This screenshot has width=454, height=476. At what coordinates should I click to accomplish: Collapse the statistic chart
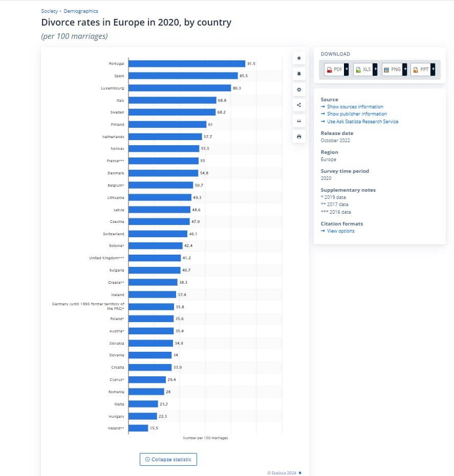(x=168, y=459)
